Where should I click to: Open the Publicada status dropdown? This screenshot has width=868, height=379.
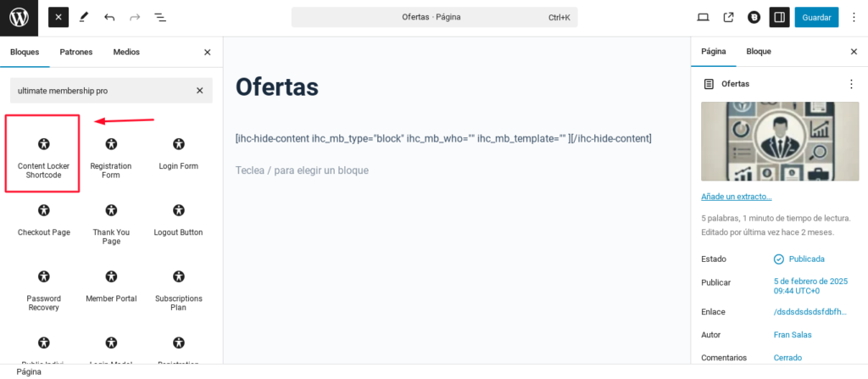(x=798, y=259)
